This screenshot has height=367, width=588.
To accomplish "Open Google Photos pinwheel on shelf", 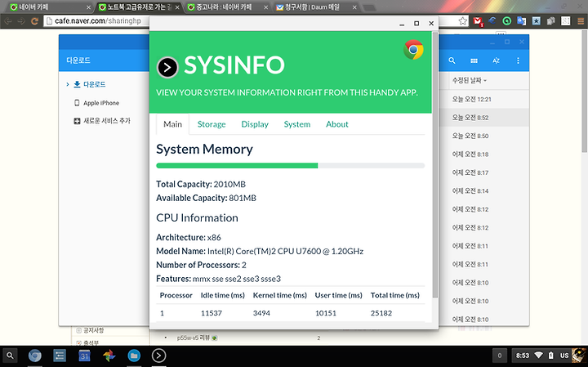I will 109,356.
